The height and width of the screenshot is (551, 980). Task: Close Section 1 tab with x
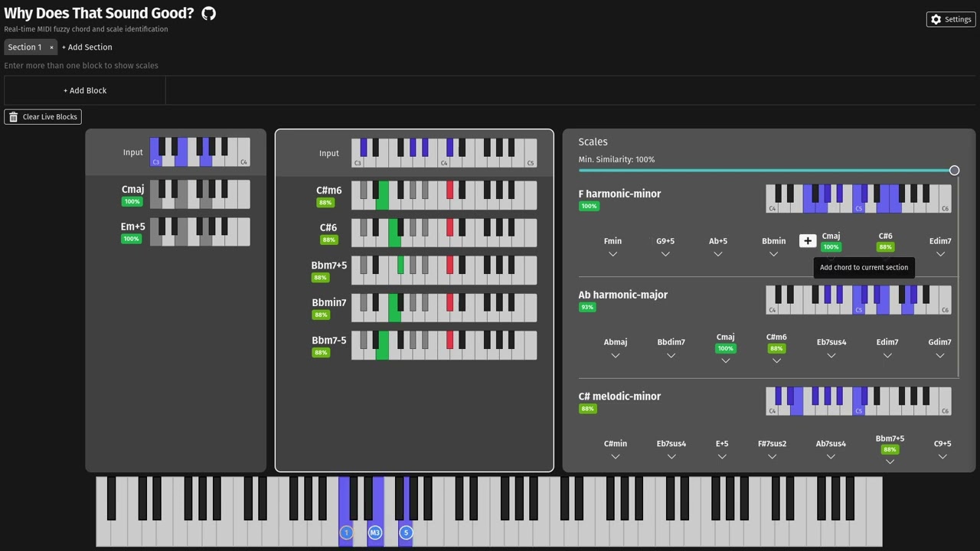tap(51, 47)
